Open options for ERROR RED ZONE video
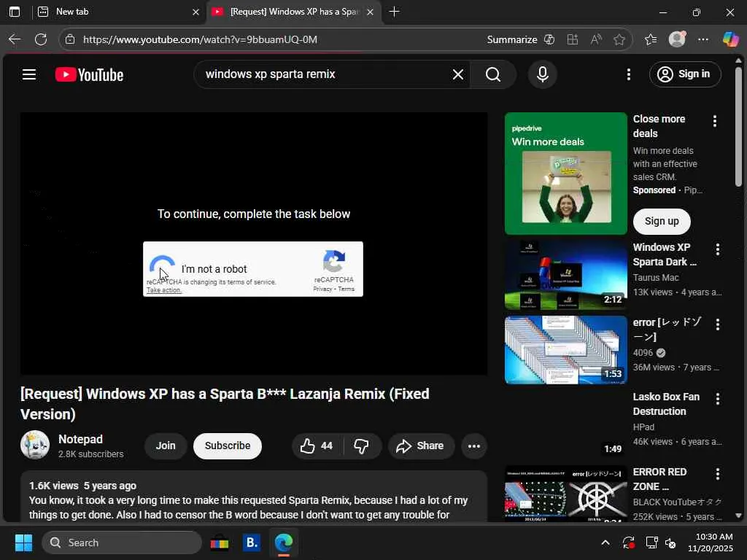747x560 pixels. (x=718, y=474)
